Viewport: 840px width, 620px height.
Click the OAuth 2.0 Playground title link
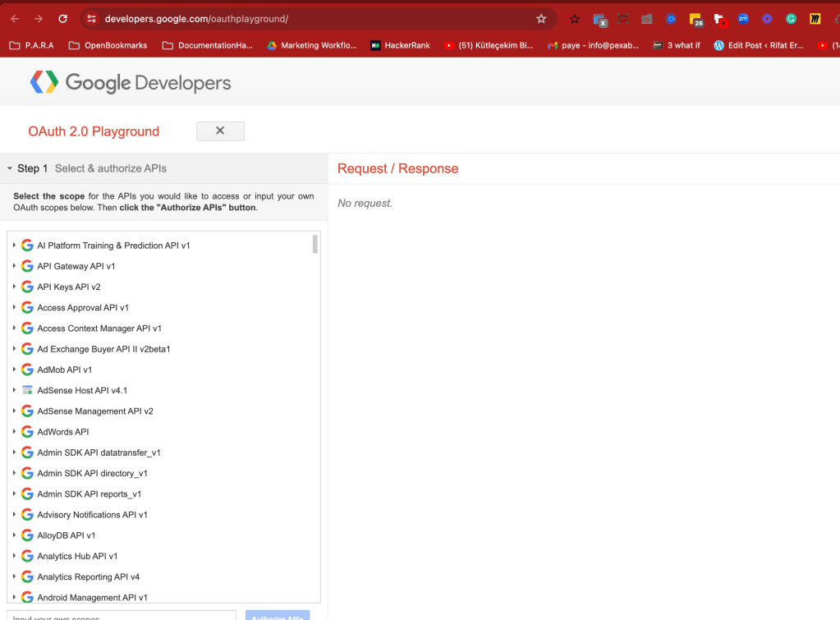click(94, 131)
